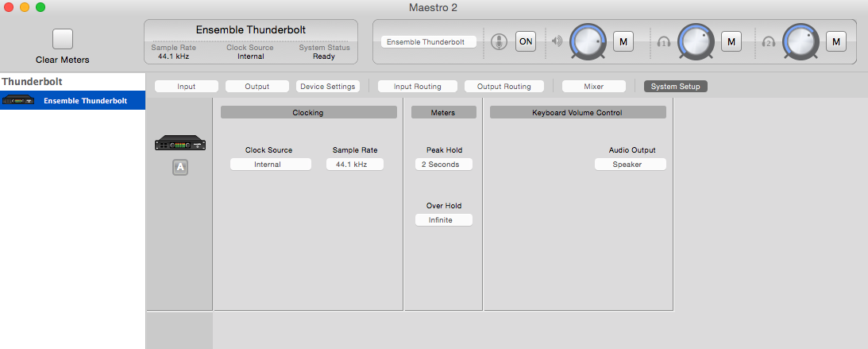Image resolution: width=868 pixels, height=349 pixels.
Task: Click the Keyboard Volume Control header
Action: coord(578,112)
